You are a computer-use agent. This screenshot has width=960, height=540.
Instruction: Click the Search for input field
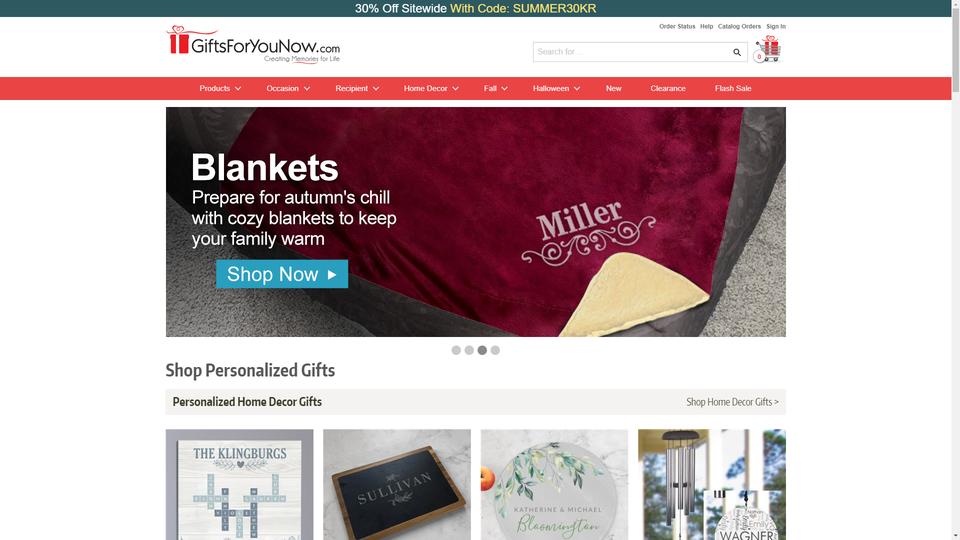point(632,52)
